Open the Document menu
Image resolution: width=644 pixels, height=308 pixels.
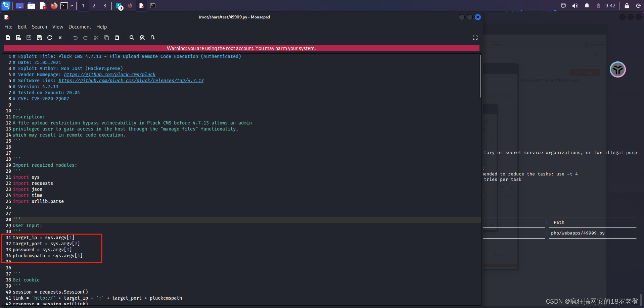pos(80,27)
